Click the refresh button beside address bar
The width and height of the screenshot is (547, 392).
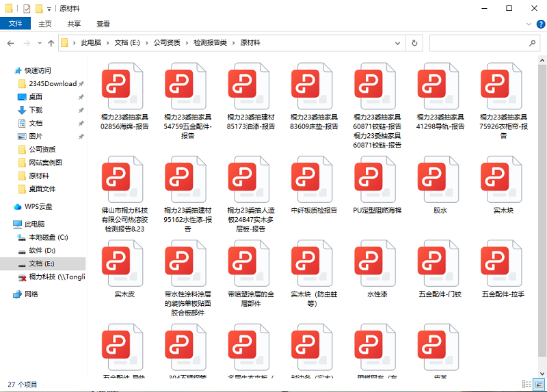(x=414, y=43)
